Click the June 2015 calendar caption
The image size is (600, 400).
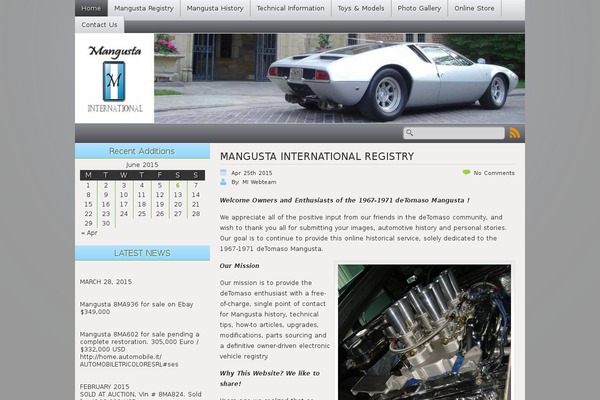point(142,165)
